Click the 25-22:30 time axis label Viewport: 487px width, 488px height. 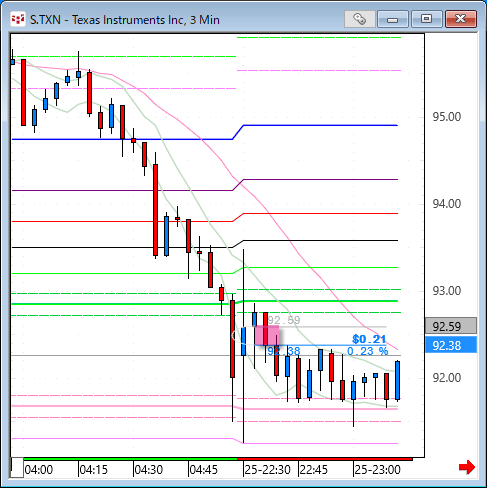267,470
